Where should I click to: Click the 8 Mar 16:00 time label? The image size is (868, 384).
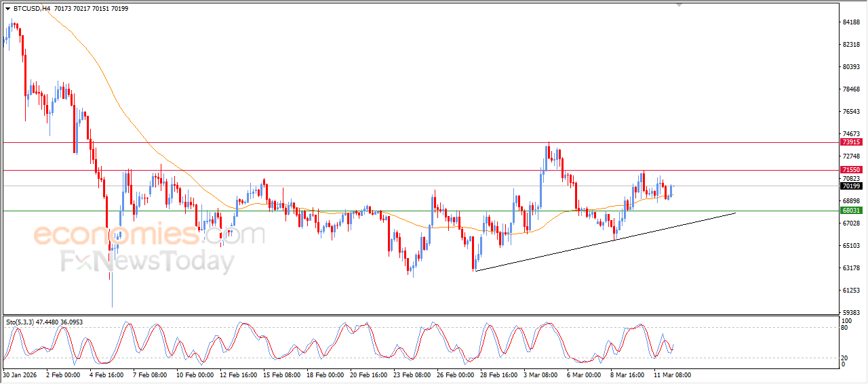(x=627, y=375)
